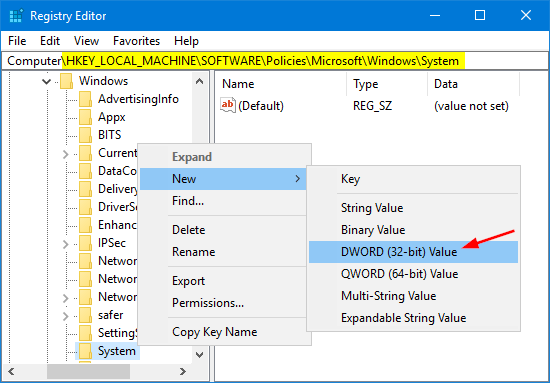Click the tree scroll down arrow
The height and width of the screenshot is (383, 550).
(x=200, y=355)
